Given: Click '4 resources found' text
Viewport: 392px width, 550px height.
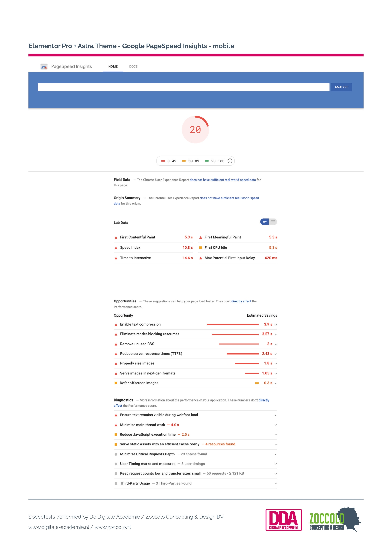Looking at the screenshot, I should point(220,444).
